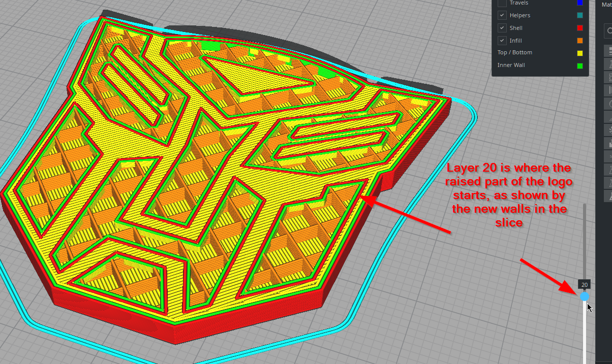The width and height of the screenshot is (612, 364).
Task: Click the 'Helpers' label text
Action: (x=519, y=15)
